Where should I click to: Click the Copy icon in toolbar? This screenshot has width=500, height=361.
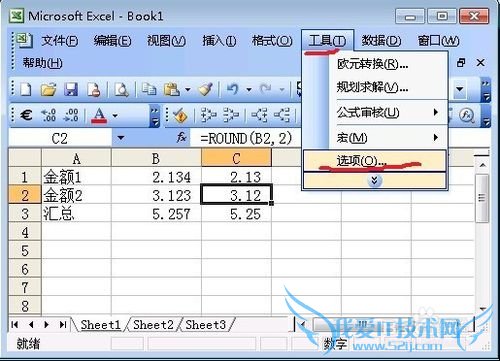[149, 89]
